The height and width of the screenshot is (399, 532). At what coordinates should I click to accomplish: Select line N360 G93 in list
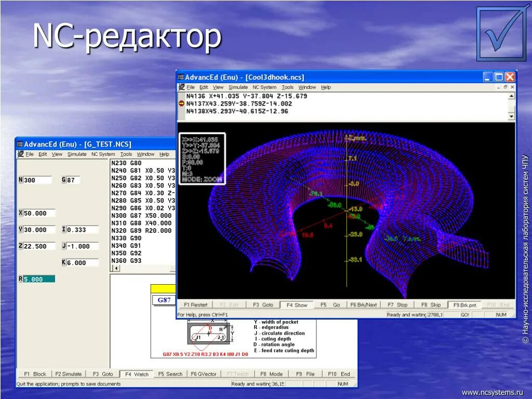(126, 261)
